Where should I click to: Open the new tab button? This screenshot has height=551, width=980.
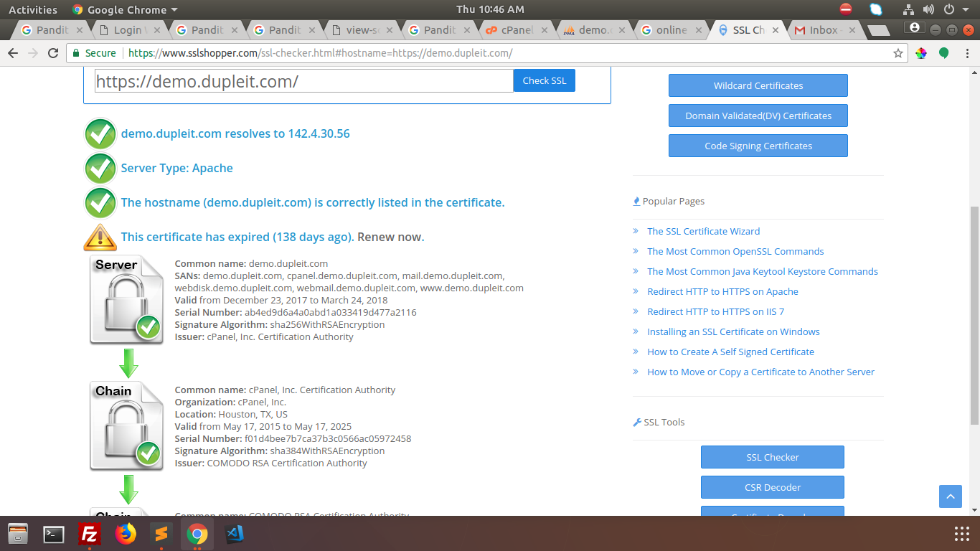coord(878,30)
